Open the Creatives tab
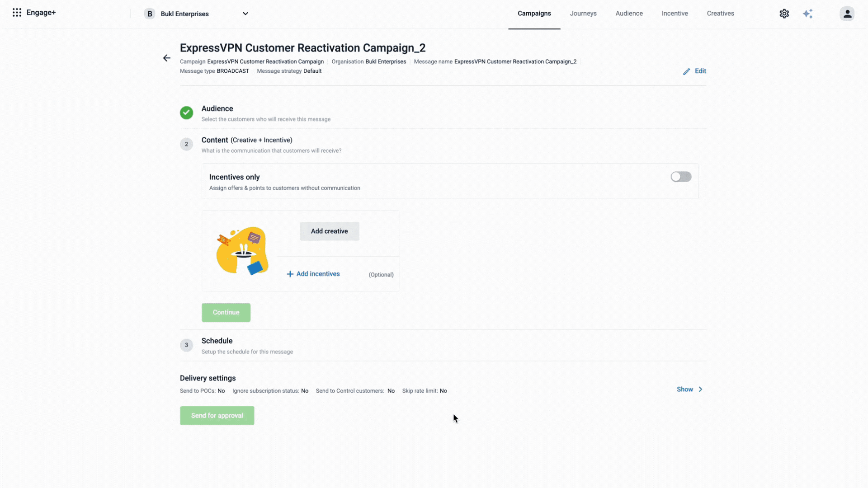868x488 pixels. (x=720, y=14)
